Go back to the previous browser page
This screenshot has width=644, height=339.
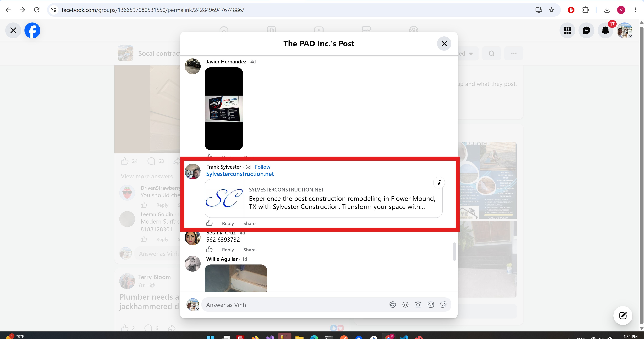[8, 10]
